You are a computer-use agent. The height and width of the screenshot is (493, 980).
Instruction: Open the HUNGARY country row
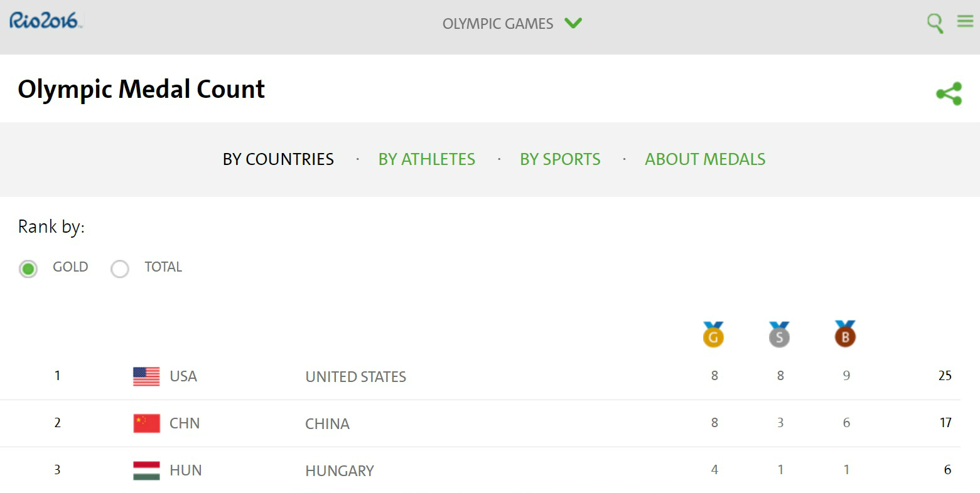(340, 471)
